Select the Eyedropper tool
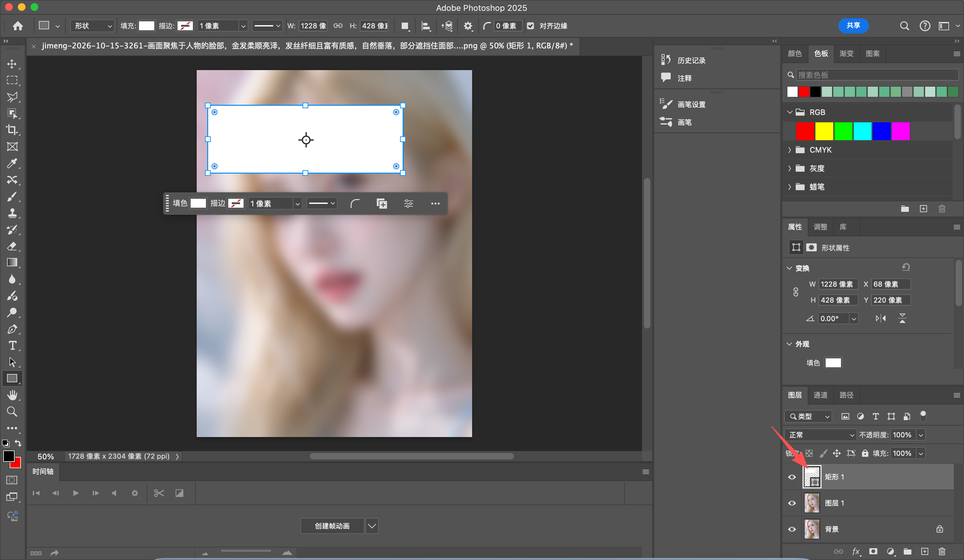 point(12,163)
